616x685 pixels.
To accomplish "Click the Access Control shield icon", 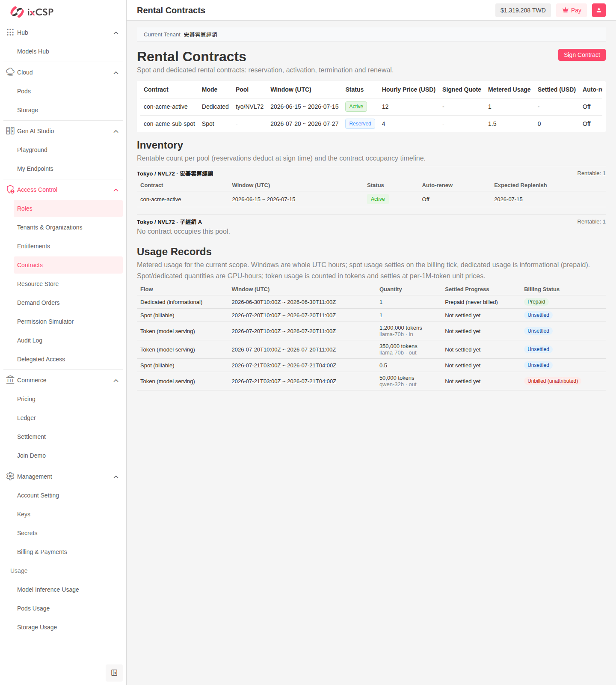I will (x=10, y=190).
